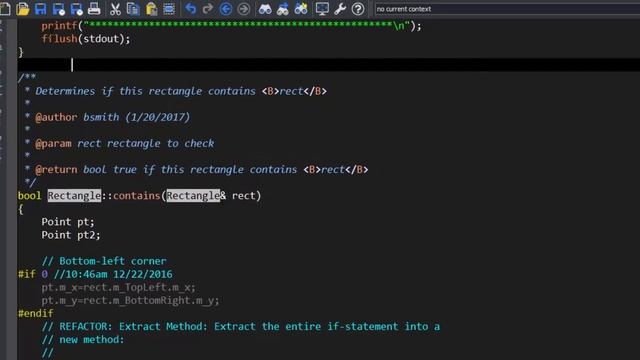Click the '#if 0' preprocessor line
This screenshot has width=640, height=360.
[95, 274]
